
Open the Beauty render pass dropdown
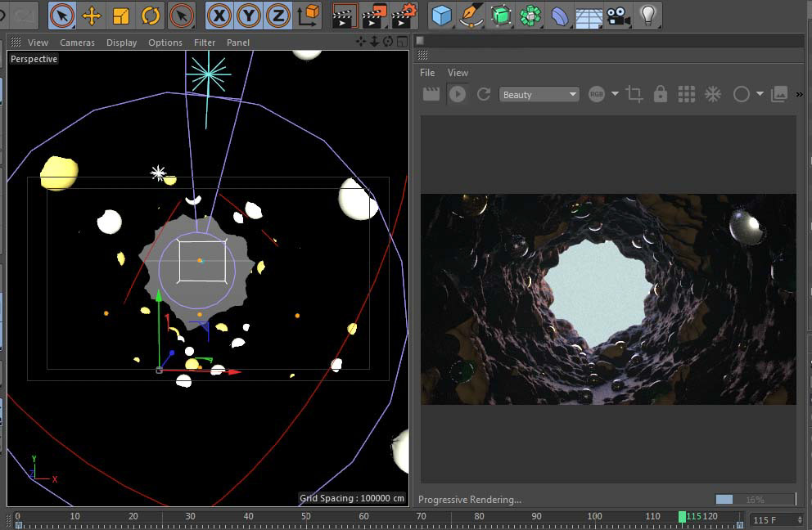pyautogui.click(x=539, y=95)
